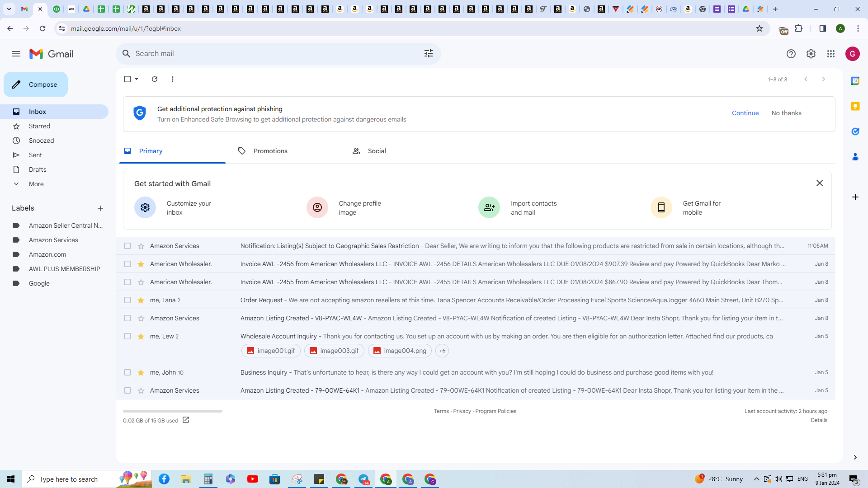Open Google Calendar side panel
This screenshot has width=868, height=488.
855,81
